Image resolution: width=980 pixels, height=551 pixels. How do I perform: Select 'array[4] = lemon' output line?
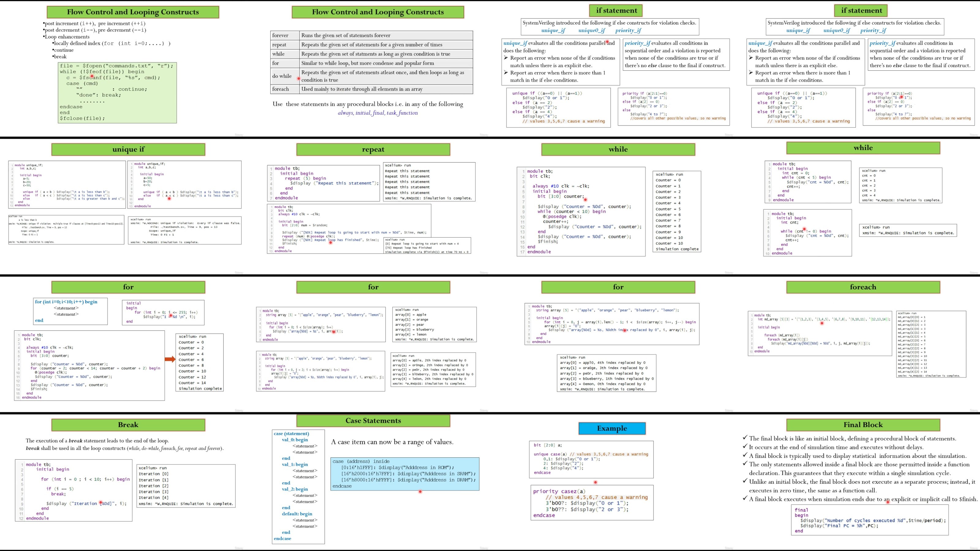point(410,335)
